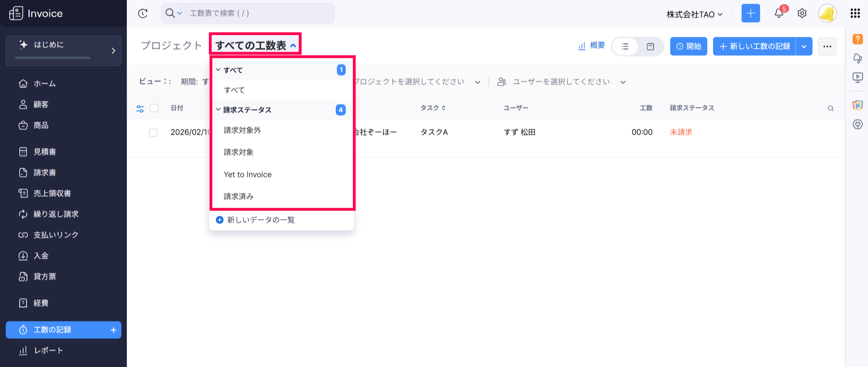Click the 開始 timer button
868x367 pixels.
688,47
